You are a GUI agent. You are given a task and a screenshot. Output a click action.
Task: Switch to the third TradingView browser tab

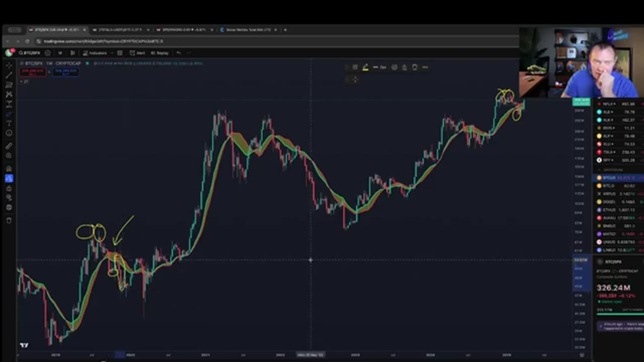(x=184, y=30)
